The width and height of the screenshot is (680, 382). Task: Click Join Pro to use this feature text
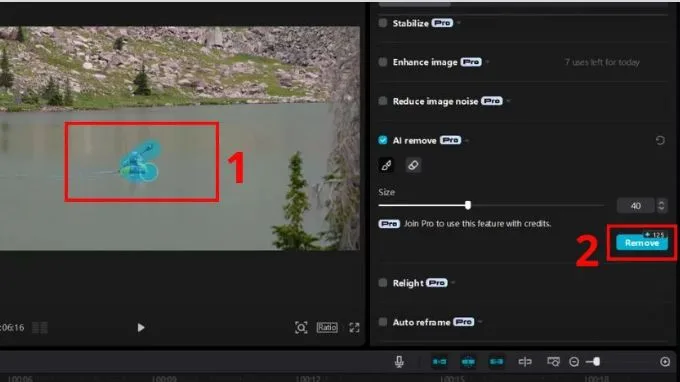(477, 224)
